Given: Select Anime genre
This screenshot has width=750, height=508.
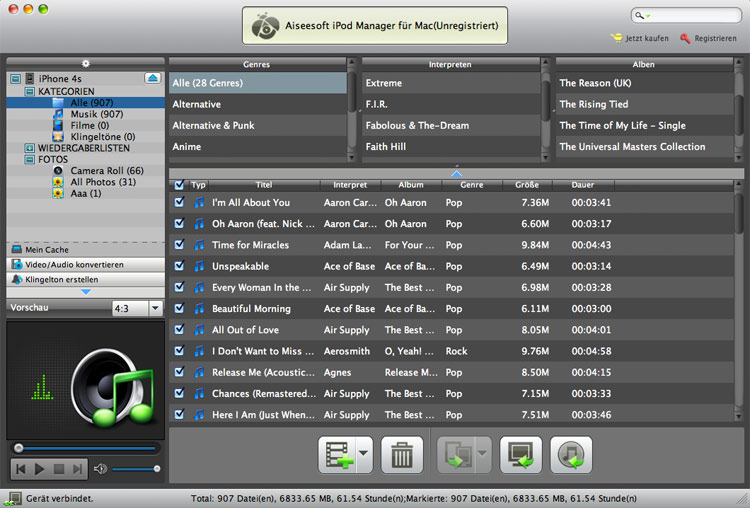Looking at the screenshot, I should coord(257,146).
